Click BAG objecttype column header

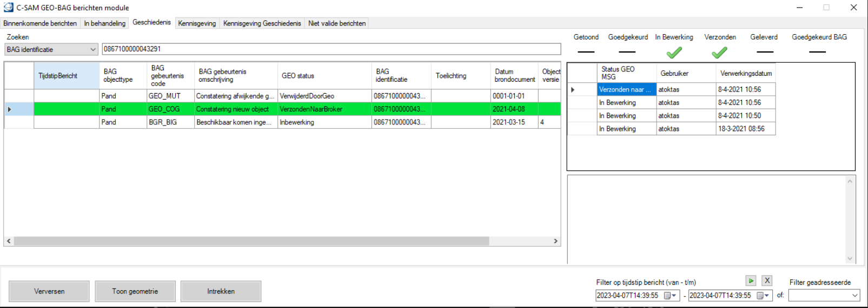[x=123, y=76]
